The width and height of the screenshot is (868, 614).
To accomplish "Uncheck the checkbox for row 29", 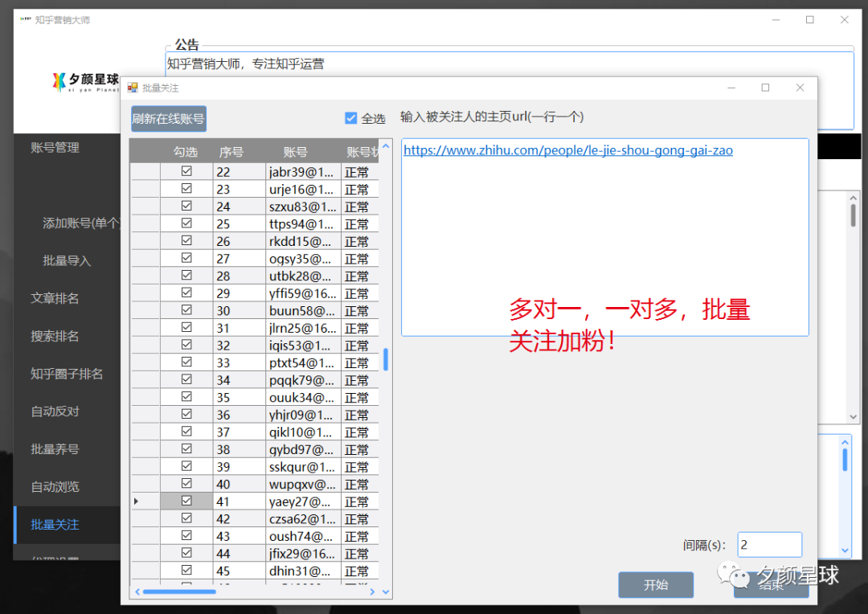I will point(186,293).
